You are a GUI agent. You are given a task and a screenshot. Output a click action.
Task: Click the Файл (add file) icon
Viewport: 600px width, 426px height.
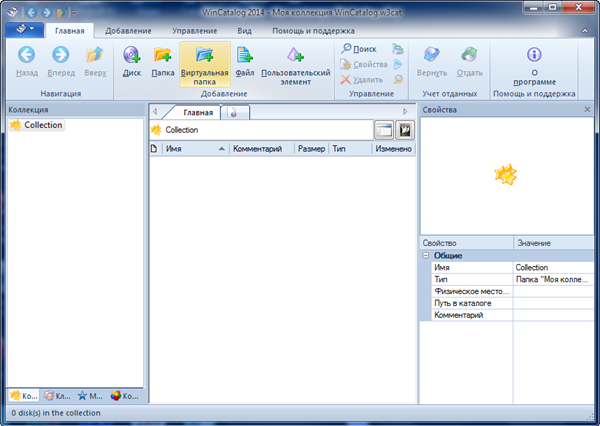click(245, 58)
